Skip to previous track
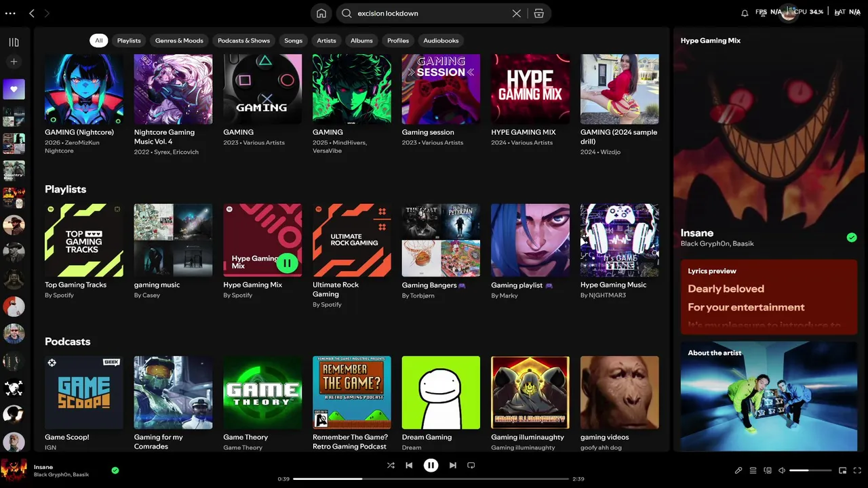Image resolution: width=868 pixels, height=488 pixels. coord(409,465)
